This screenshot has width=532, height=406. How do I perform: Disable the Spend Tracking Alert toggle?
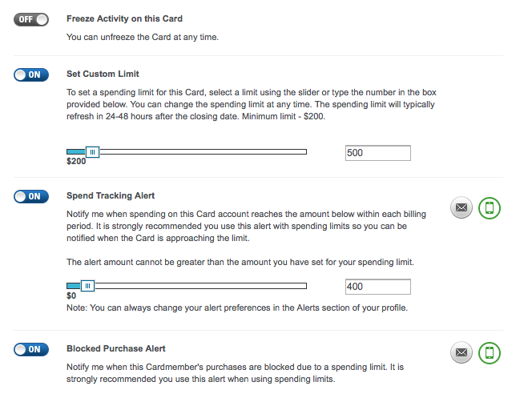pyautogui.click(x=31, y=196)
